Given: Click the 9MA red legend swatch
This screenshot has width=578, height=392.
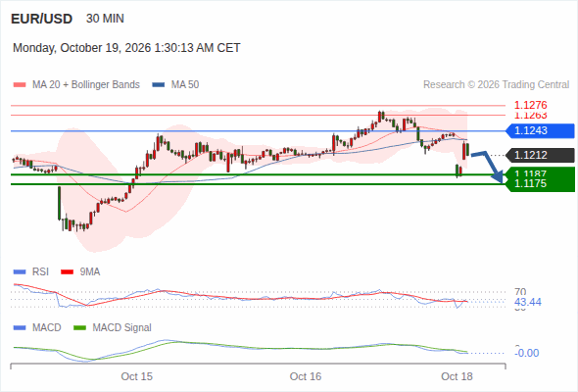Looking at the screenshot, I should [67, 272].
